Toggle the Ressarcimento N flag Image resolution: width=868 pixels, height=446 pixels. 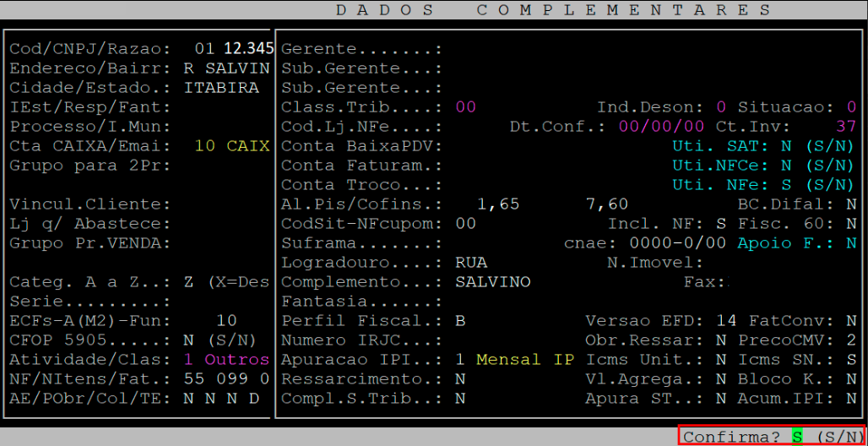(460, 379)
